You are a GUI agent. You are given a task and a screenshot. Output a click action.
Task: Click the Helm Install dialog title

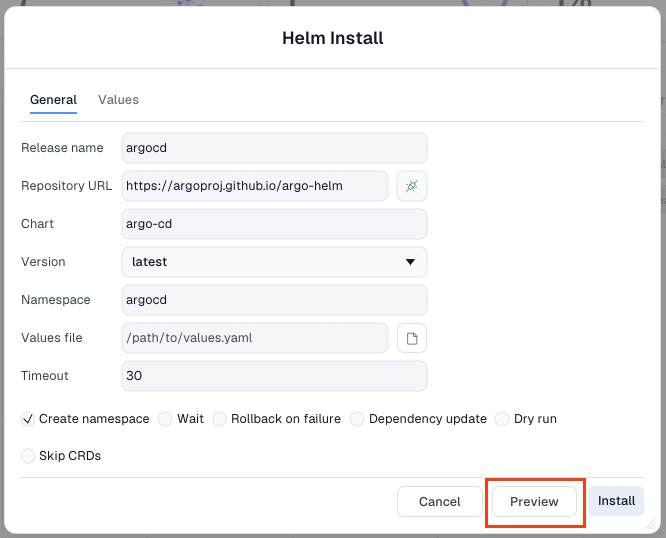click(x=333, y=38)
